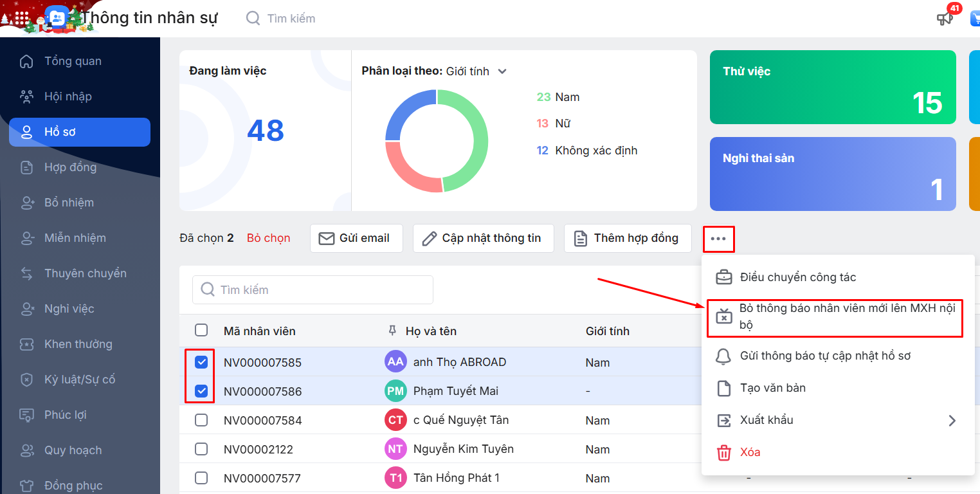This screenshot has height=494, width=980.
Task: Click the Thuyên chuyển arrows icon
Action: [x=26, y=273]
